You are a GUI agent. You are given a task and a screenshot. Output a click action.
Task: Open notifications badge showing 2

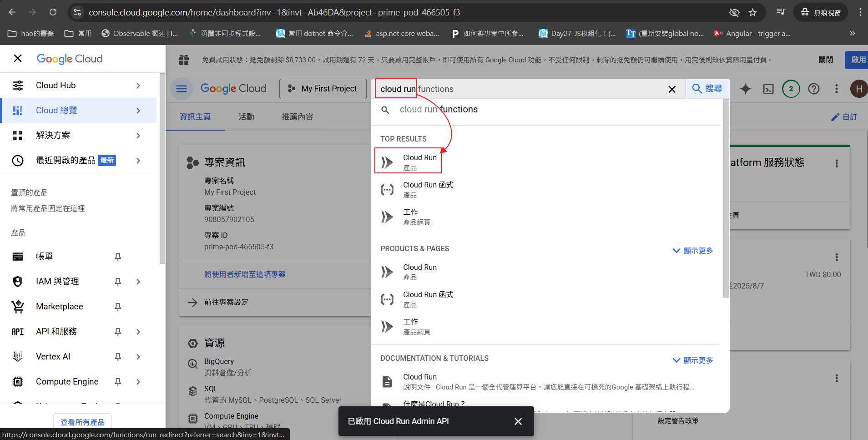(x=791, y=89)
